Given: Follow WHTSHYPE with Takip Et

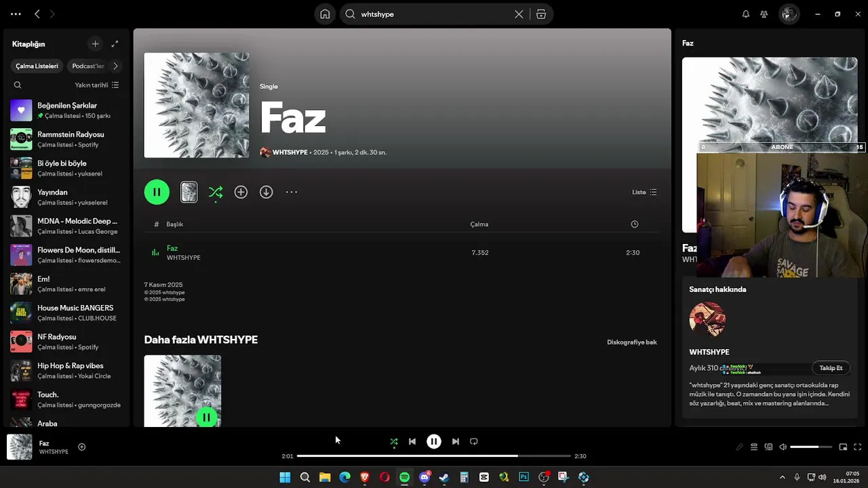Looking at the screenshot, I should [x=831, y=368].
